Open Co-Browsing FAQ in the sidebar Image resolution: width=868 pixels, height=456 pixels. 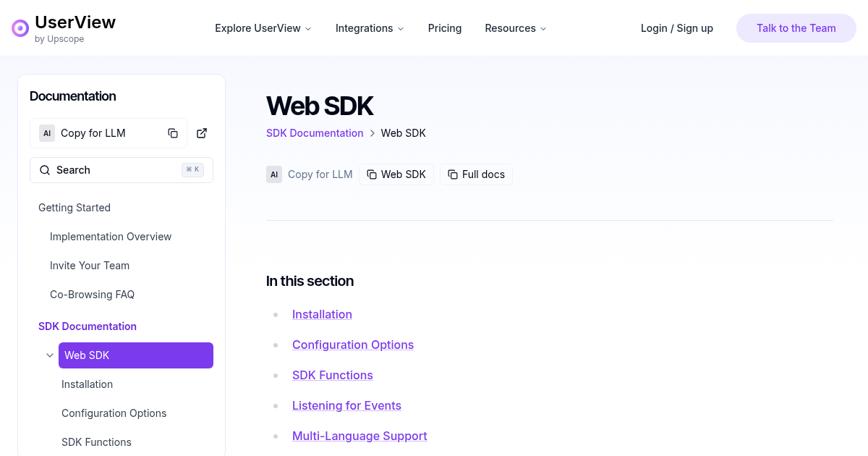[92, 295]
